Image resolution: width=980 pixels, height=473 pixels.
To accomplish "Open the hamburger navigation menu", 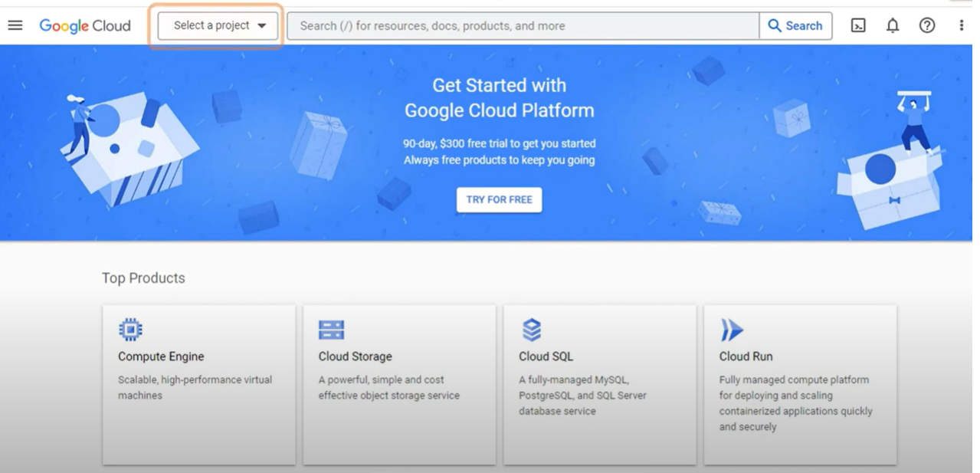I will pos(15,25).
